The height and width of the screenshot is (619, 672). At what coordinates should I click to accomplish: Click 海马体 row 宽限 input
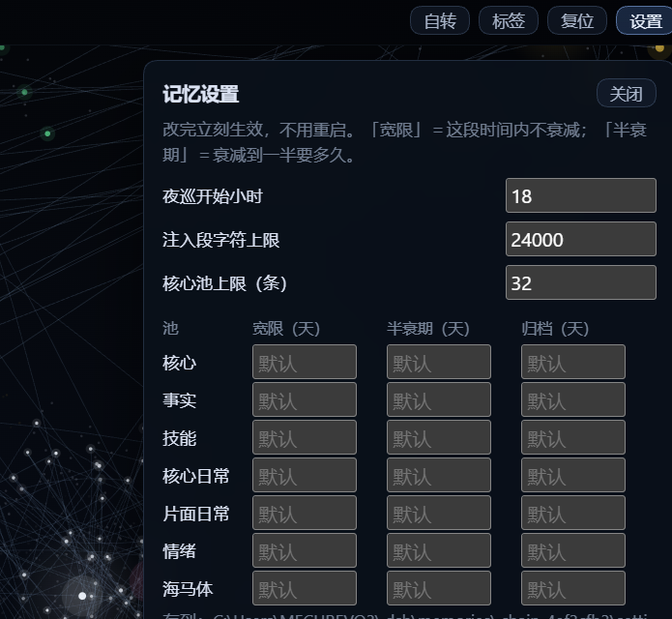305,588
